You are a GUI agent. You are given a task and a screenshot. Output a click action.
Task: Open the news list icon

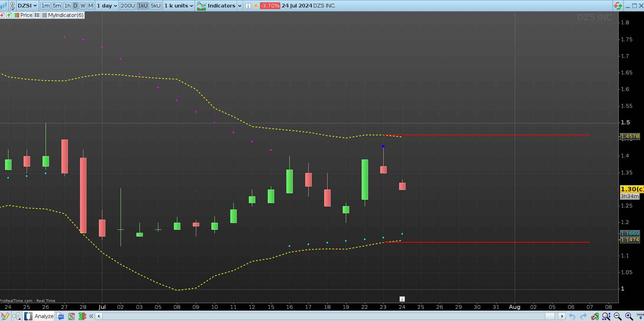[x=71, y=316]
